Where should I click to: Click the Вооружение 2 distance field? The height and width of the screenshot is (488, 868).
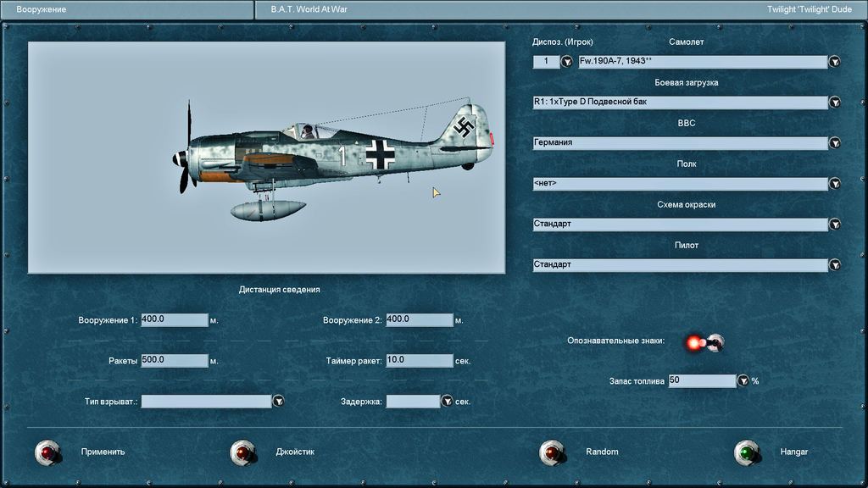pyautogui.click(x=419, y=319)
